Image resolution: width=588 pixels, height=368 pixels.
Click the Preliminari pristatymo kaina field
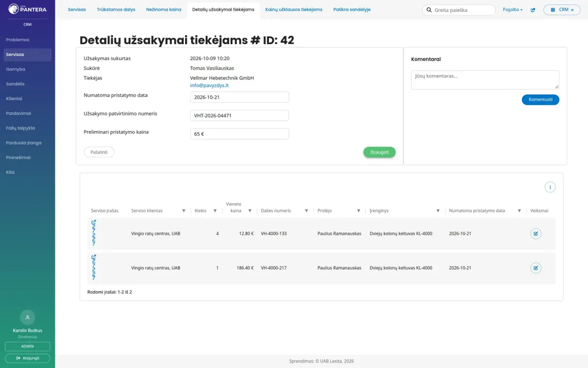coord(240,133)
